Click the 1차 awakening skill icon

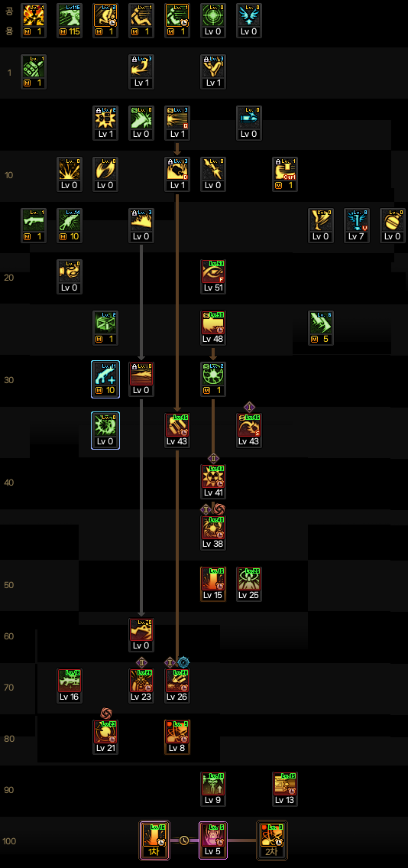154,840
